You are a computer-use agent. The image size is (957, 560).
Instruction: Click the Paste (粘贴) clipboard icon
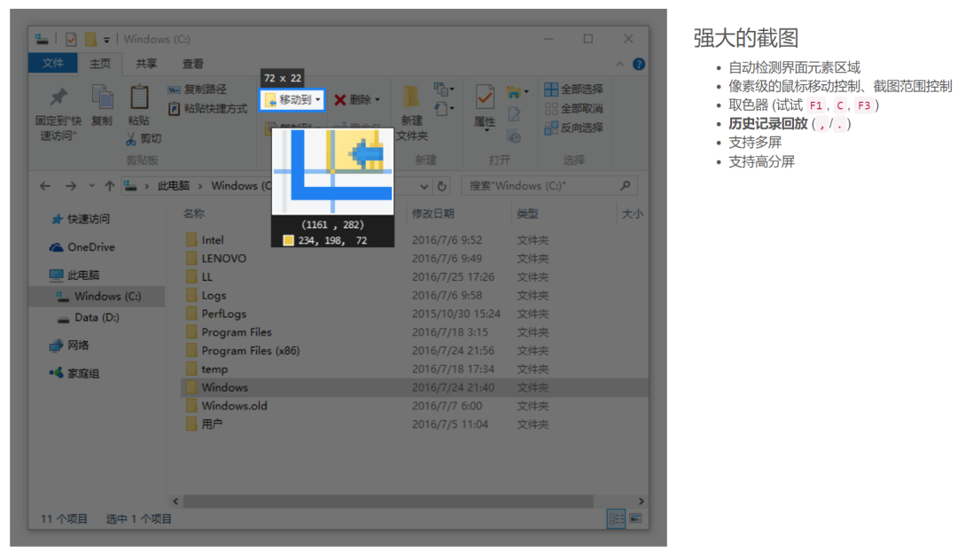138,97
